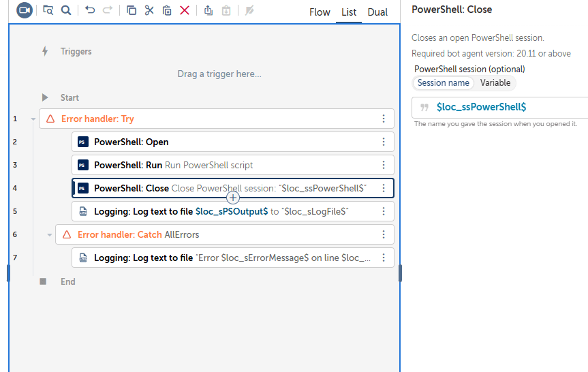Click the PS icon on PowerShell: Open
588x372 pixels.
pyautogui.click(x=83, y=142)
